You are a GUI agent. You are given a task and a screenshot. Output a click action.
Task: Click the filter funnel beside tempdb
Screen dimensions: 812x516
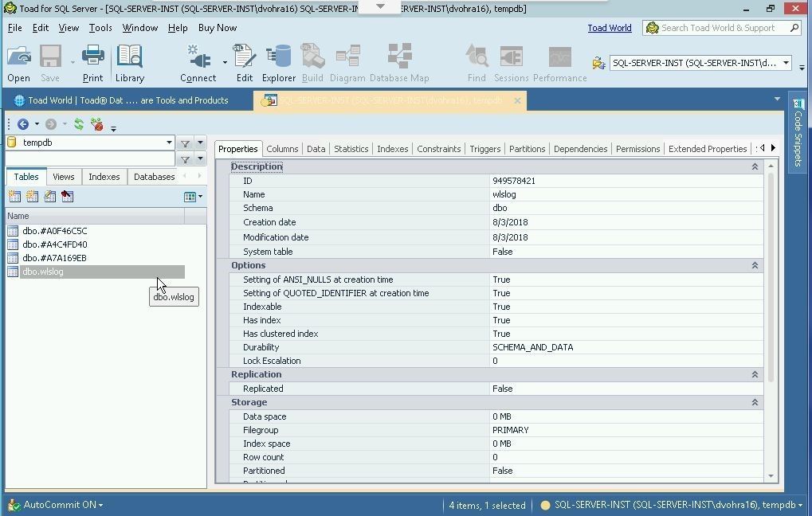(x=185, y=143)
